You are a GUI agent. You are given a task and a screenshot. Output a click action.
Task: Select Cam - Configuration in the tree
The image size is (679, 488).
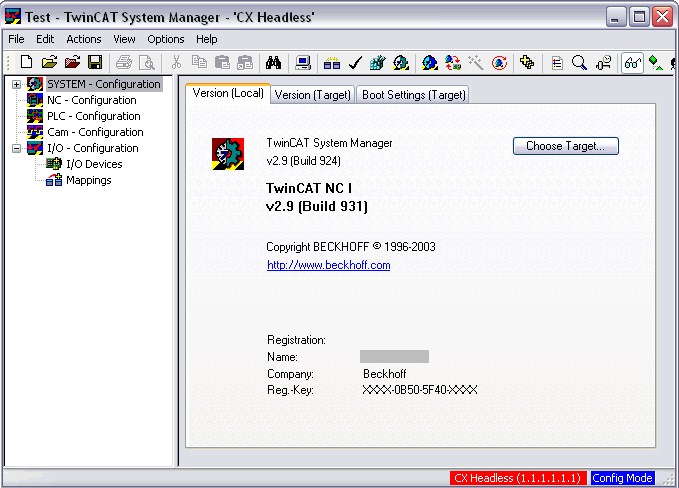coord(95,132)
